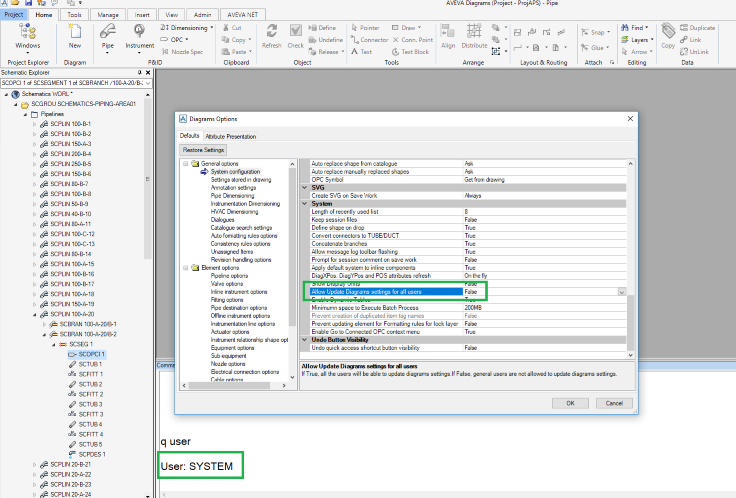Image resolution: width=736 pixels, height=498 pixels.
Task: Open the Manage ribbon tab
Action: coord(108,16)
